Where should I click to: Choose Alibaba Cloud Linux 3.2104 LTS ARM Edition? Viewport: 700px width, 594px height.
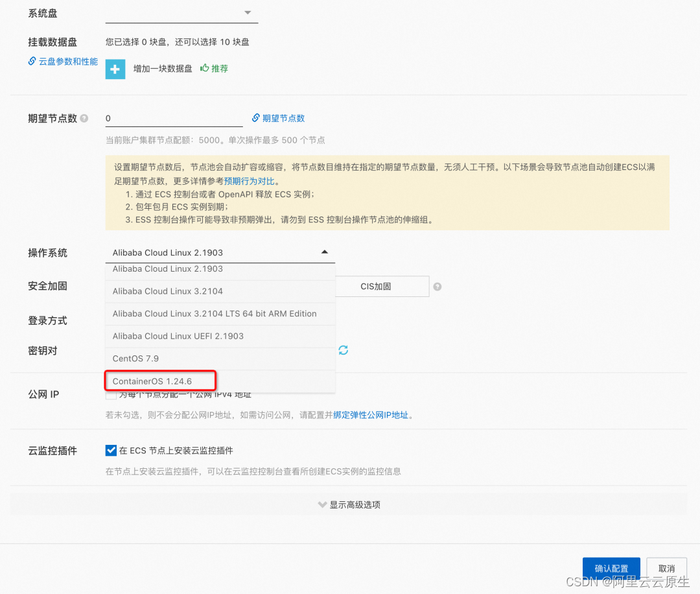(220, 314)
